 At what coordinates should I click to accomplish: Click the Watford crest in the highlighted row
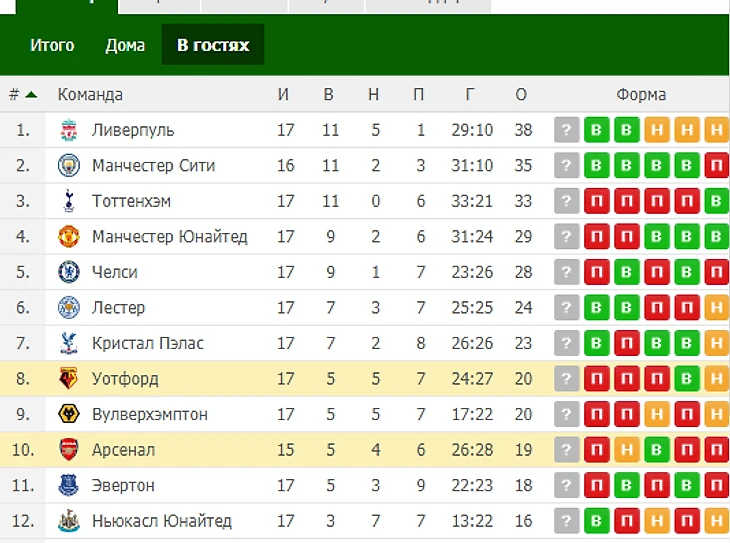point(69,378)
